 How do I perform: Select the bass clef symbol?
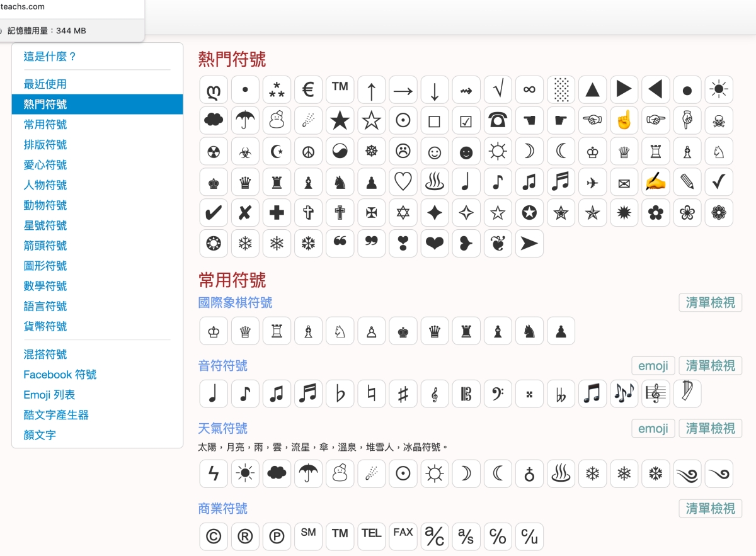coord(498,394)
